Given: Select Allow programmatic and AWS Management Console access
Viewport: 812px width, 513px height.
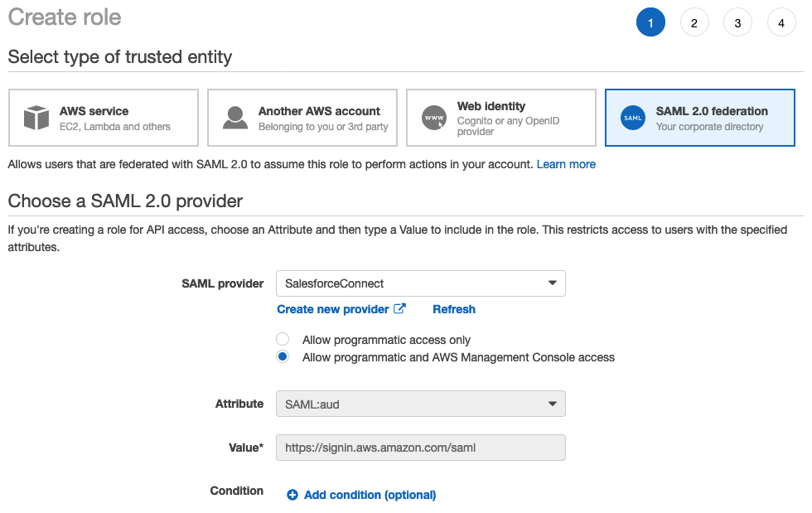Looking at the screenshot, I should click(x=283, y=356).
